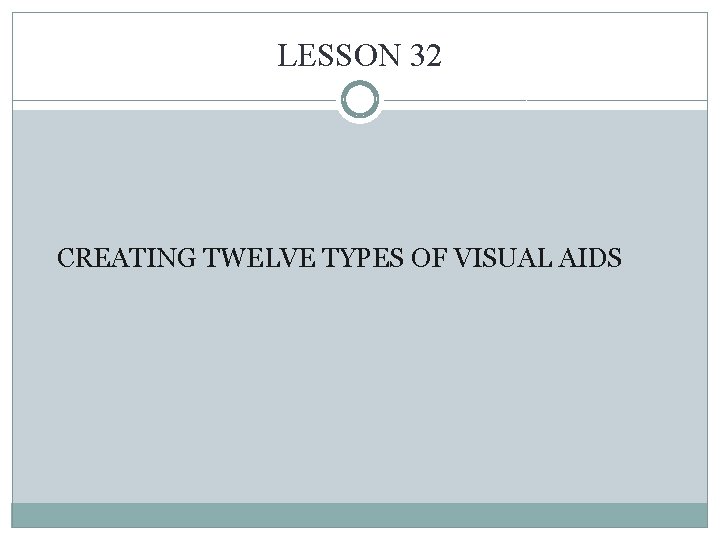Click the word LESSON in the title

(x=339, y=58)
